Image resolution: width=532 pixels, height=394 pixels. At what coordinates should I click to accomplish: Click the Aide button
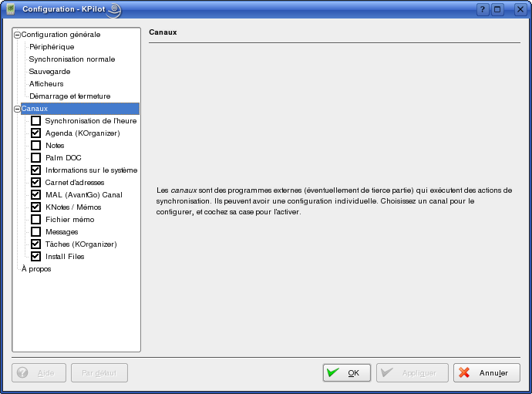tap(39, 373)
